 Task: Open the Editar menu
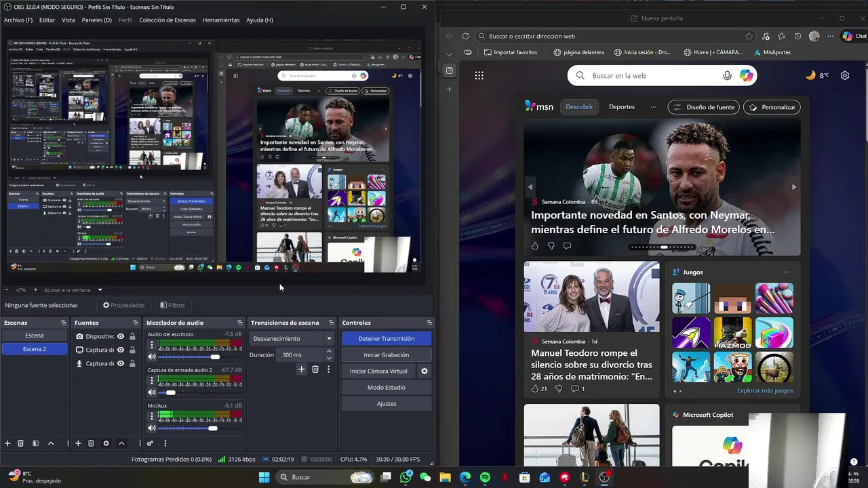click(x=47, y=20)
